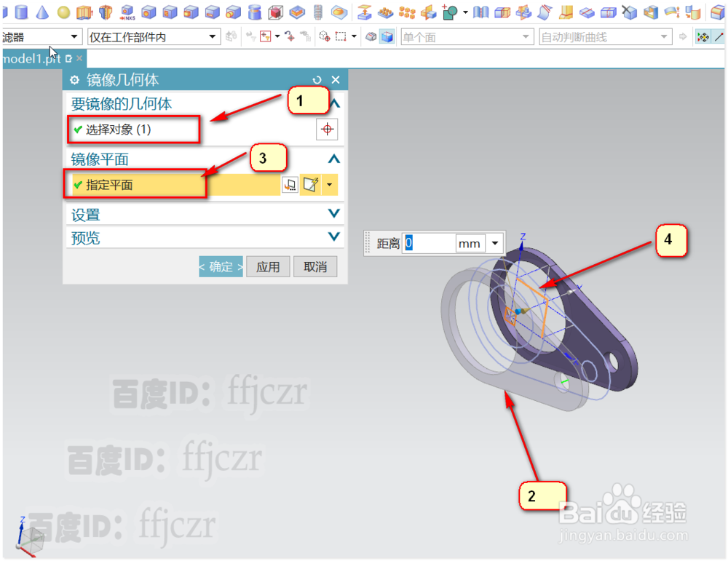Click the 取消 button to cancel the dialog

click(x=315, y=266)
